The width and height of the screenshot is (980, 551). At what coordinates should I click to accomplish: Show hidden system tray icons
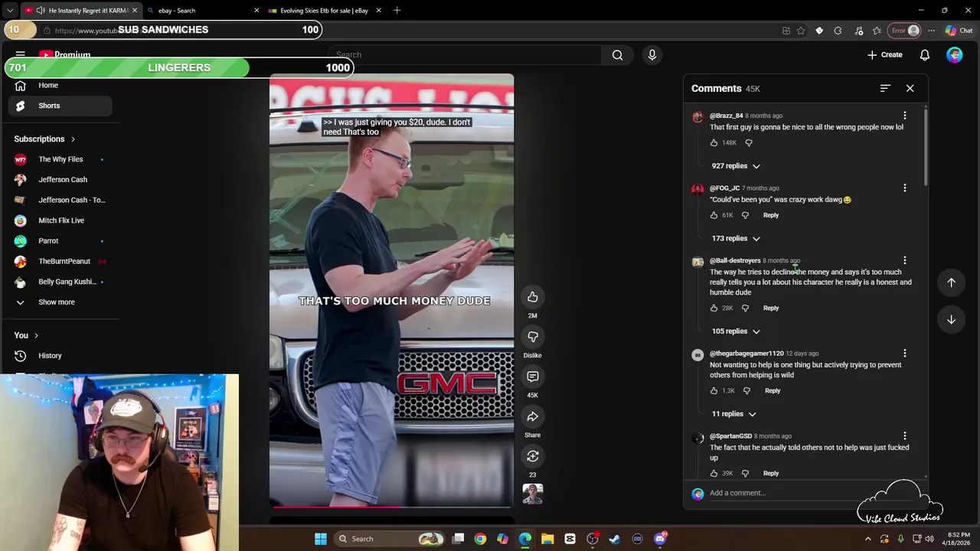[x=867, y=540]
